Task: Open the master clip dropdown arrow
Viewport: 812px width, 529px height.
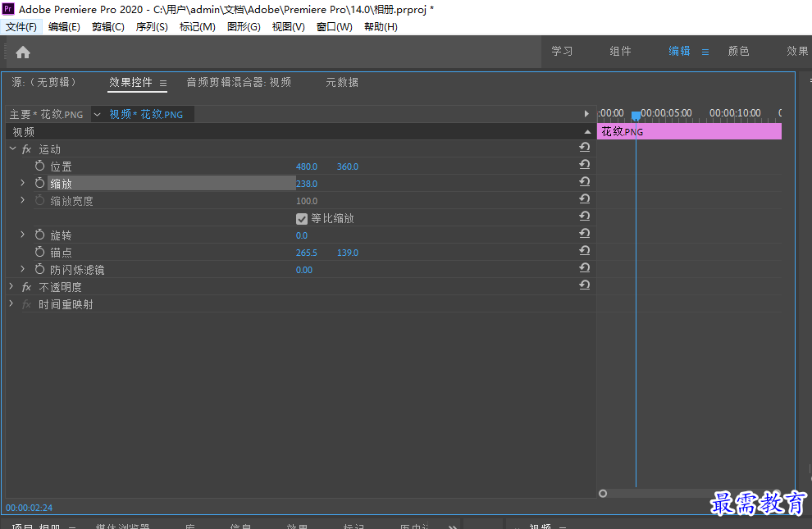Action: pyautogui.click(x=97, y=114)
